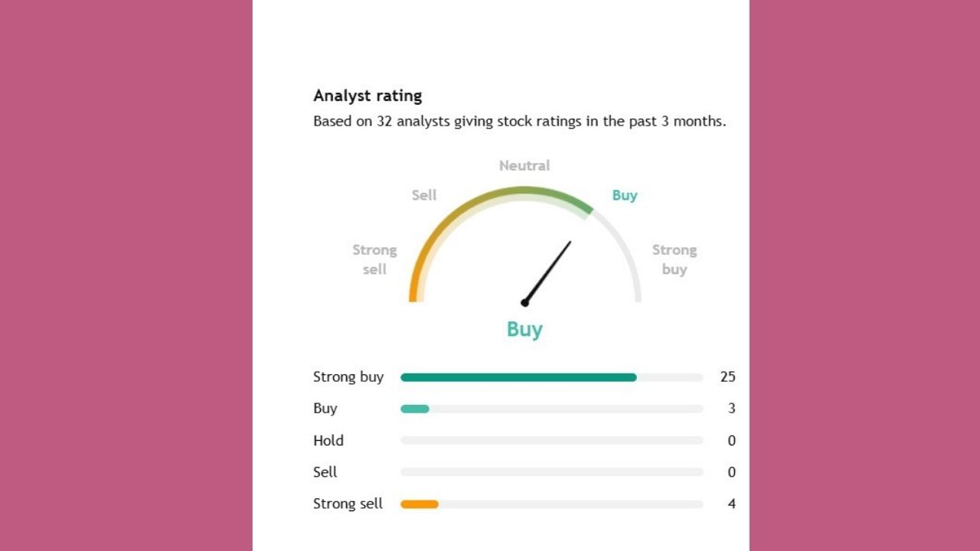Click the Strong buy label on the gauge
980x551 pixels.
(x=674, y=259)
